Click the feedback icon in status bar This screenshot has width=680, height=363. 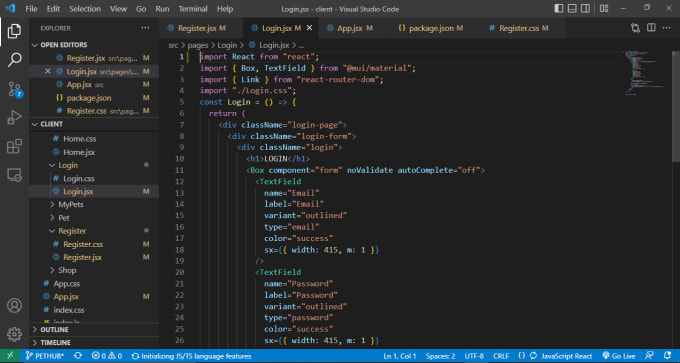pyautogui.click(x=649, y=356)
